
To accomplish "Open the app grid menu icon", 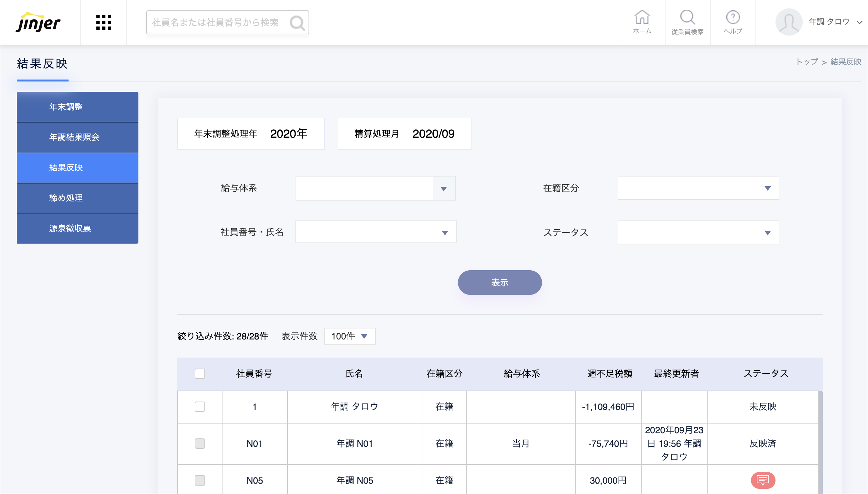I will pyautogui.click(x=103, y=22).
